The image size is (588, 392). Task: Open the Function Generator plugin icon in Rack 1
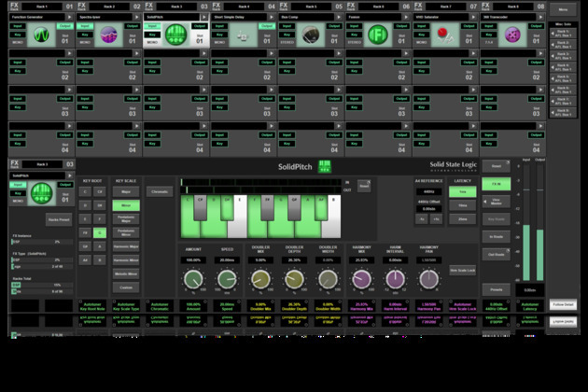point(41,35)
